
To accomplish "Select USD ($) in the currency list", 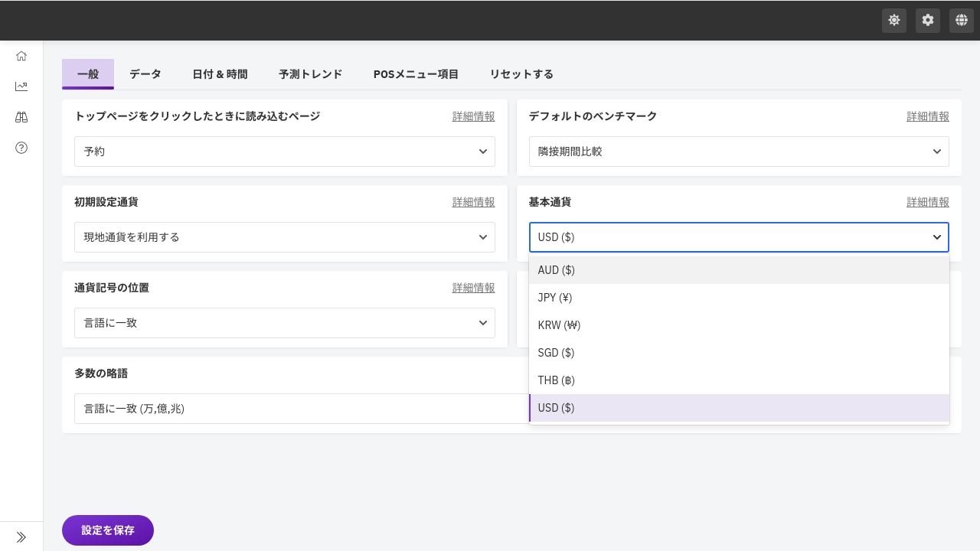I will tap(739, 408).
